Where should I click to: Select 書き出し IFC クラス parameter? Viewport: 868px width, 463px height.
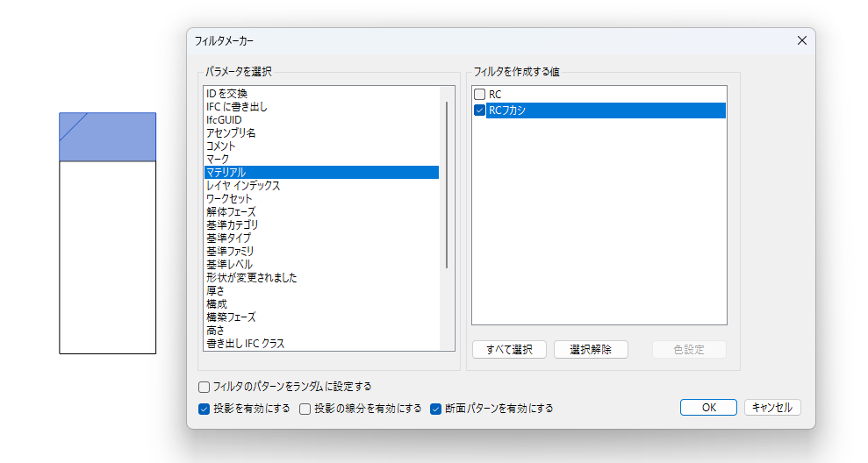click(321, 344)
